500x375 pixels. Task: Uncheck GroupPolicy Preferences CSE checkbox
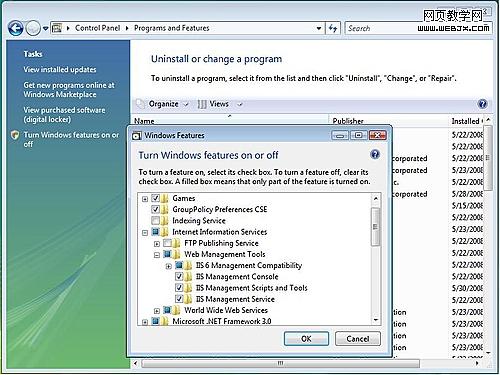(155, 209)
